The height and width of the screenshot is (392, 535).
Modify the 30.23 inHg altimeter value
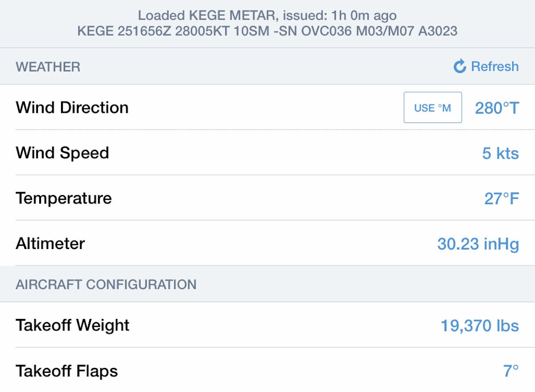[x=478, y=244]
